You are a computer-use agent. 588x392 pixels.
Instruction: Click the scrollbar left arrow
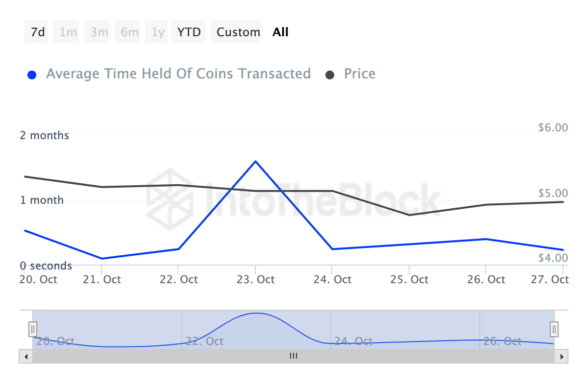click(26, 356)
